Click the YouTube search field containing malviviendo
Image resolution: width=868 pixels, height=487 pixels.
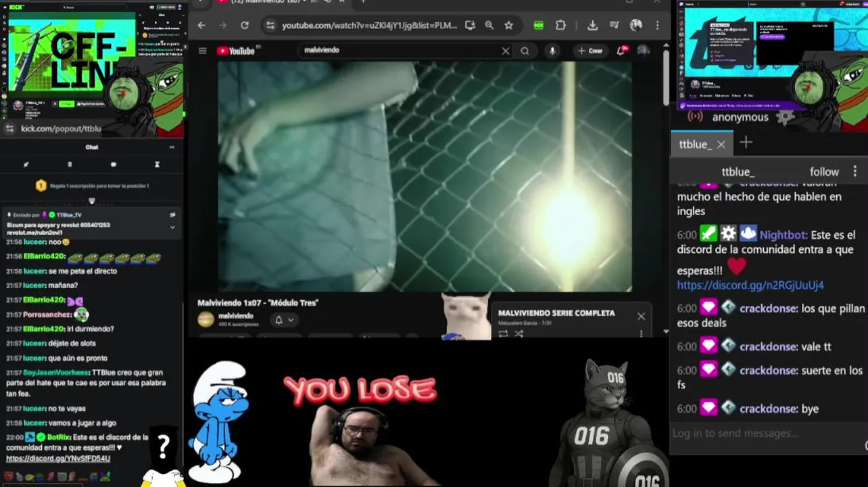399,51
